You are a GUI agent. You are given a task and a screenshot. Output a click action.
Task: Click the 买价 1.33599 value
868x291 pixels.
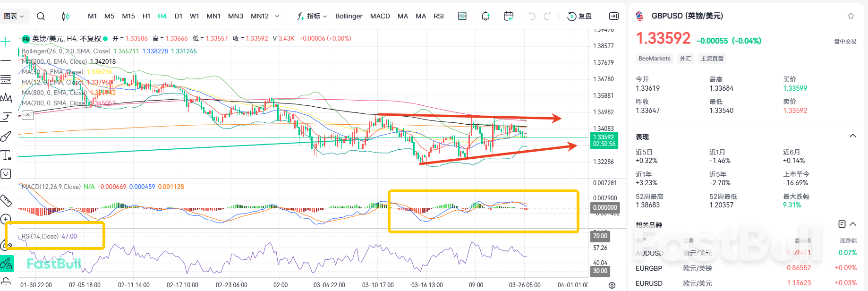pos(795,88)
